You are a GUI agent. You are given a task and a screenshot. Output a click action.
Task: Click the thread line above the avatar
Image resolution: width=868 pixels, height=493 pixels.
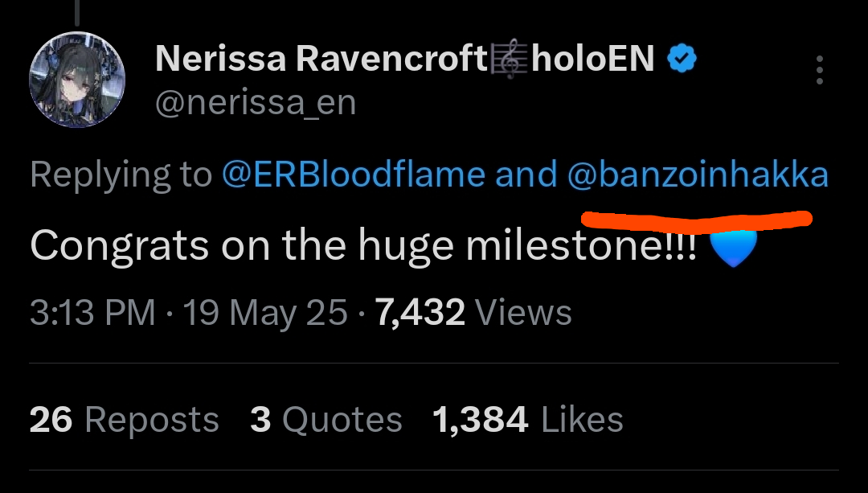[78, 10]
